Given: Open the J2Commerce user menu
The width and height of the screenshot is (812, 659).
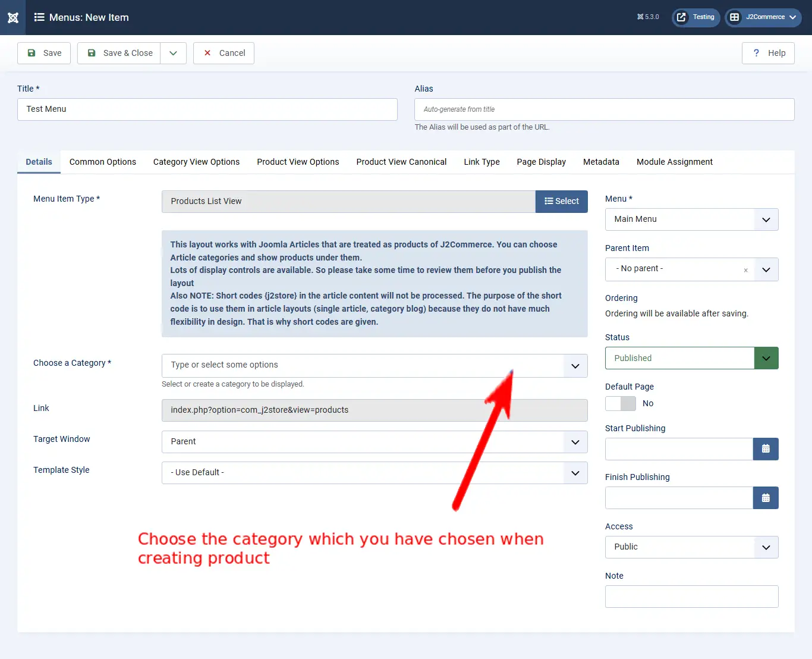Looking at the screenshot, I should pos(763,17).
